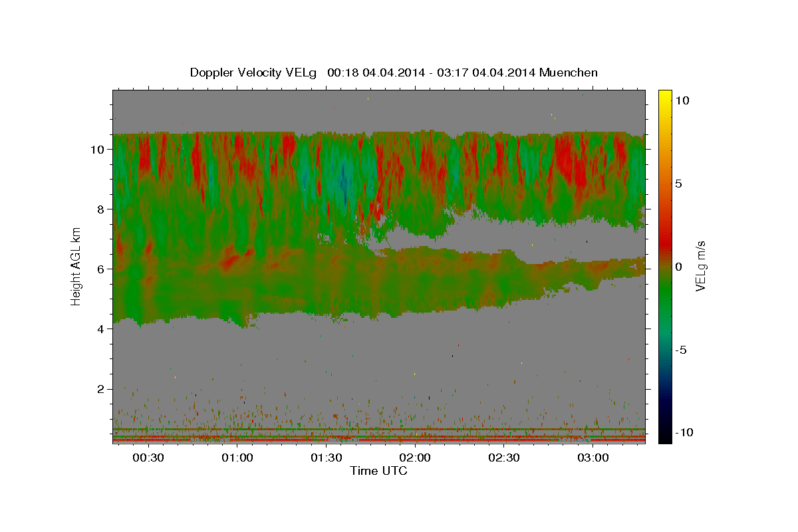The image size is (798, 532).
Task: Select the 03:00 time axis label
Action: tap(593, 458)
